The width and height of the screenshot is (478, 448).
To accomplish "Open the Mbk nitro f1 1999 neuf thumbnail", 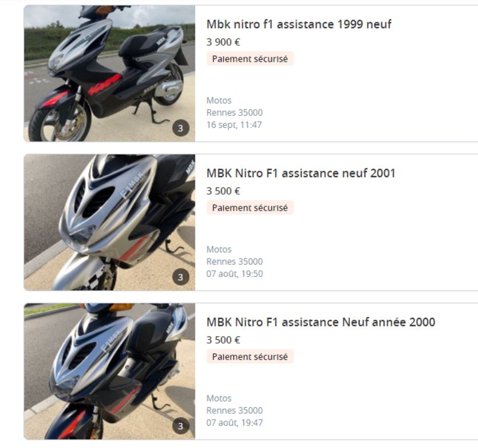I will [x=109, y=73].
